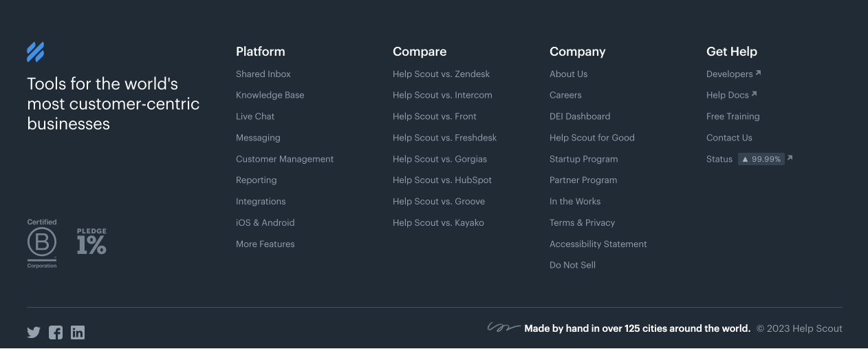
Task: Open Help Scout vs. Freshdesk comparison
Action: (444, 138)
